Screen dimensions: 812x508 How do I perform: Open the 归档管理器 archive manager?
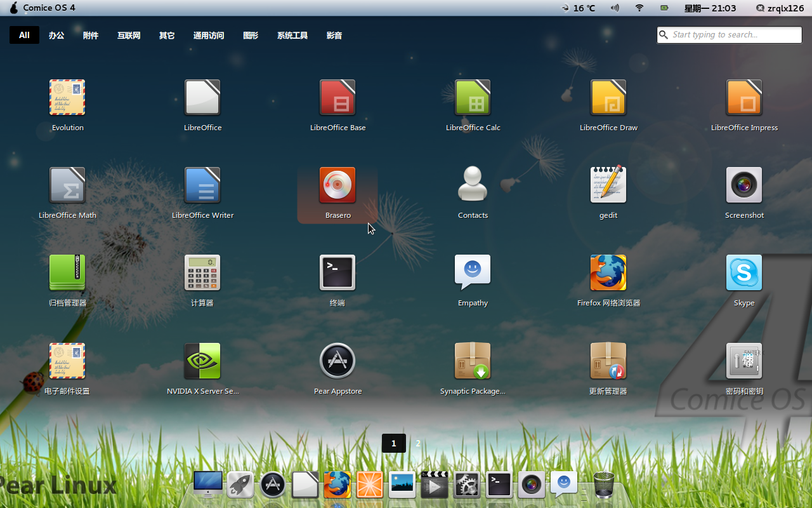[67, 272]
